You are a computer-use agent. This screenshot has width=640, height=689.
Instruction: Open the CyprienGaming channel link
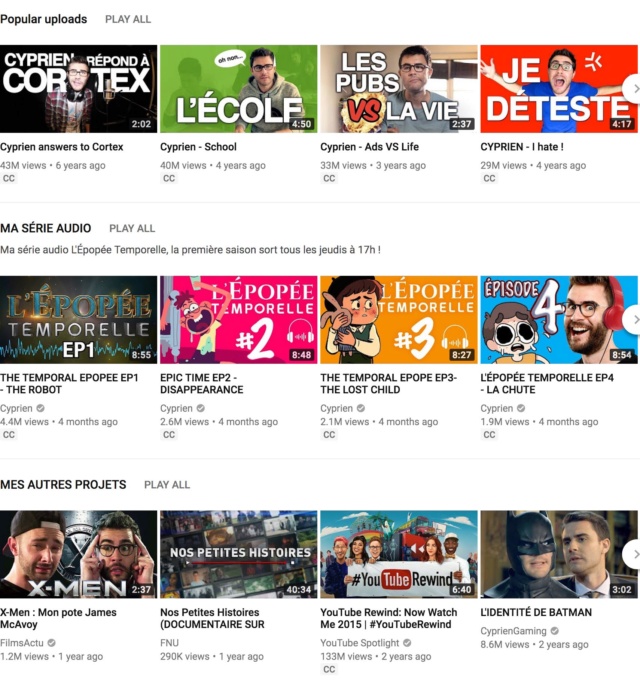tap(513, 631)
